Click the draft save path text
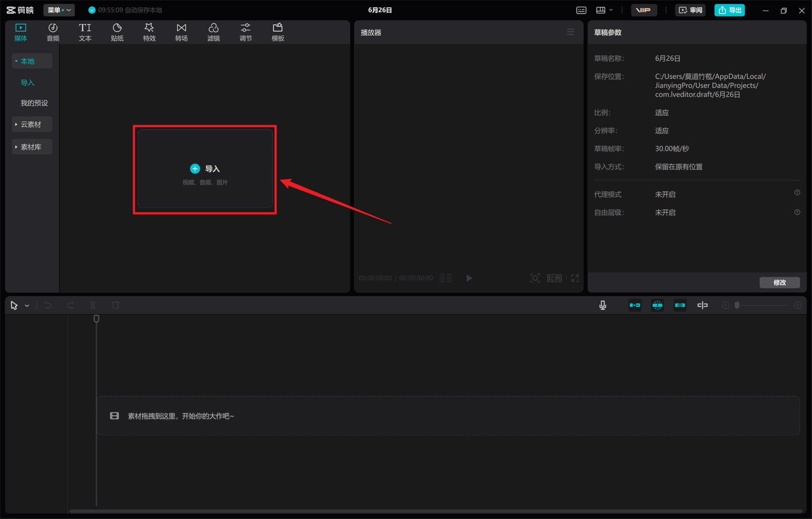Screen dimensions: 812x519 pos(710,85)
